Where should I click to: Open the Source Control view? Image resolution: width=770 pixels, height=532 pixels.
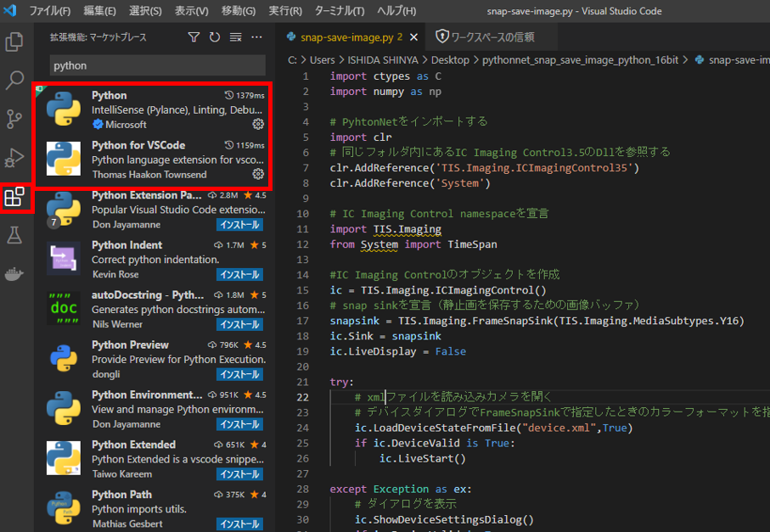click(x=14, y=120)
